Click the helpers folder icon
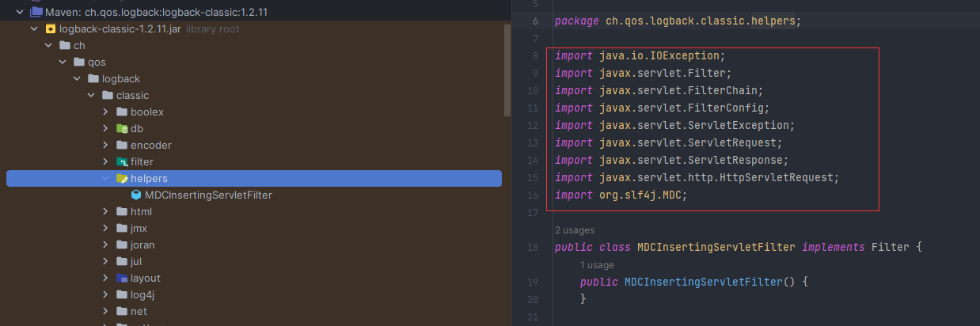980x326 pixels. point(122,178)
